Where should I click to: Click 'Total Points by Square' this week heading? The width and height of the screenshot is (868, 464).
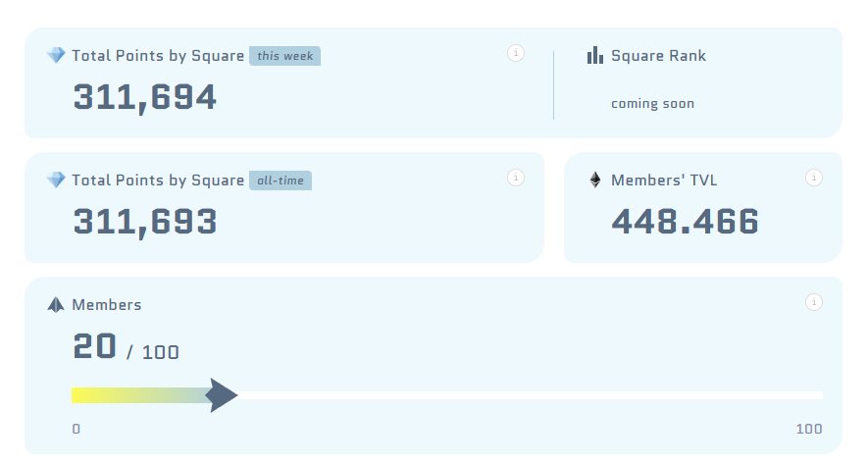158,56
